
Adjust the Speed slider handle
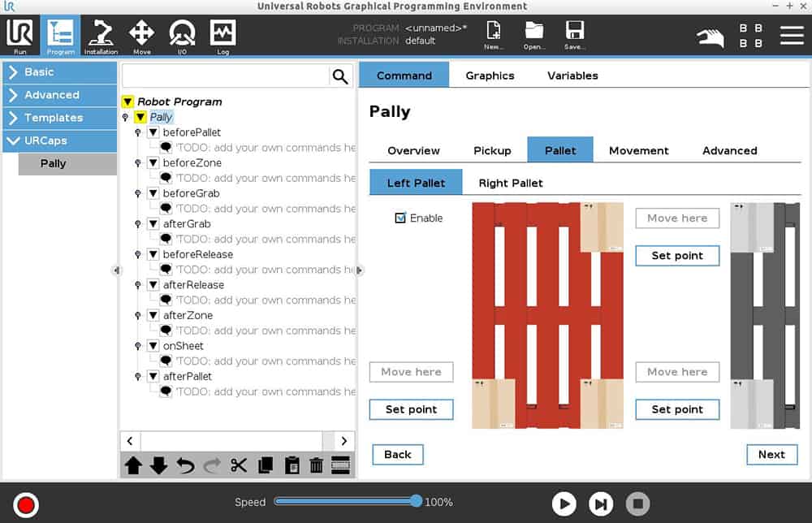click(416, 501)
